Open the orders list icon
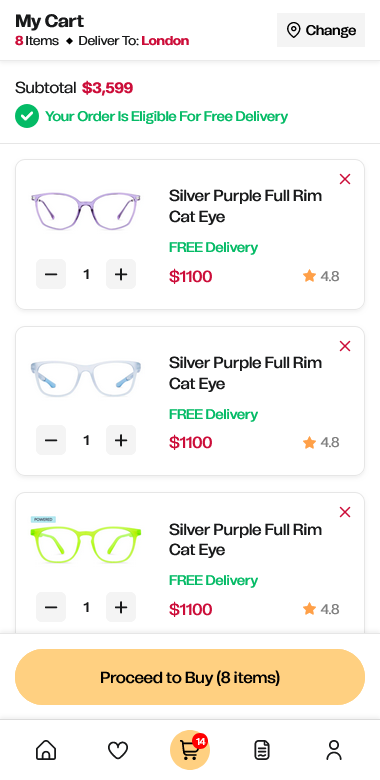 (262, 750)
